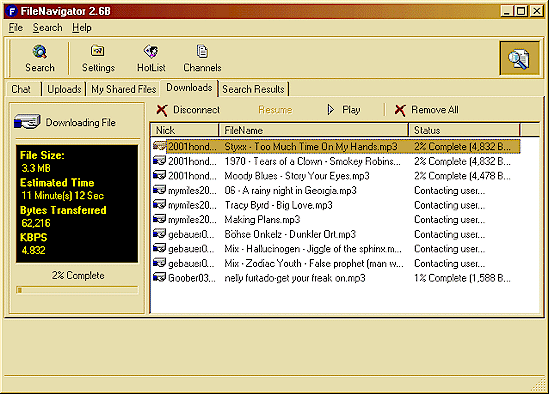Viewport: 550px width, 395px height.
Task: Select 06 - A rainy night in Georgia.mp3
Action: point(290,190)
